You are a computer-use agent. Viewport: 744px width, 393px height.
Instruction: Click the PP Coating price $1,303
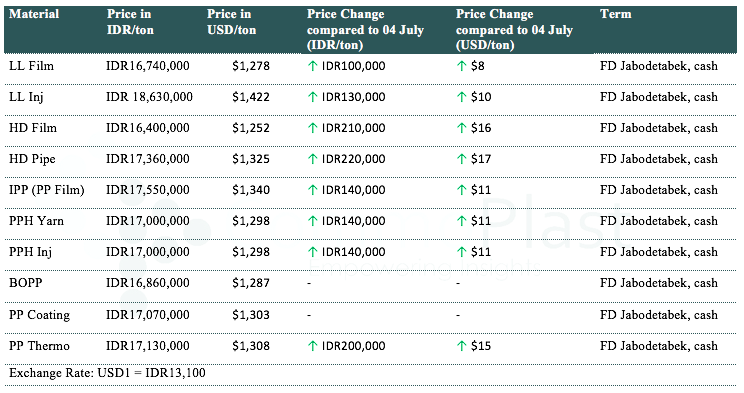tap(251, 315)
